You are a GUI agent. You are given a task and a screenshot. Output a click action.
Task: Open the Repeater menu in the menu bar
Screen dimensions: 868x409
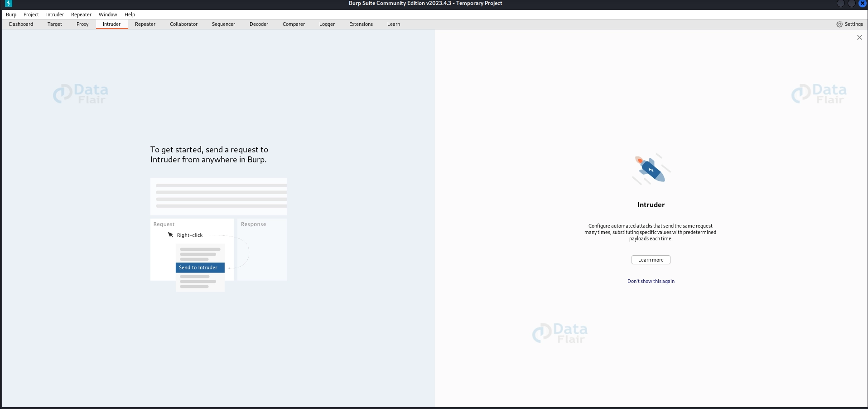pyautogui.click(x=81, y=15)
